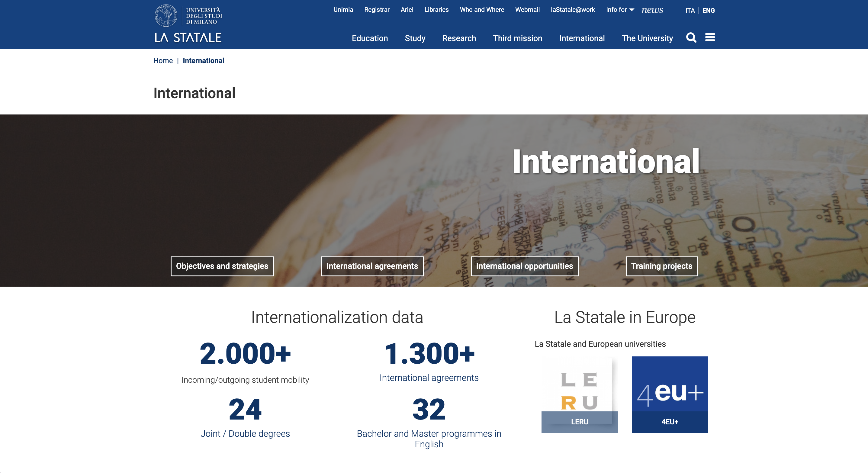Open the LERU logo card

[580, 394]
